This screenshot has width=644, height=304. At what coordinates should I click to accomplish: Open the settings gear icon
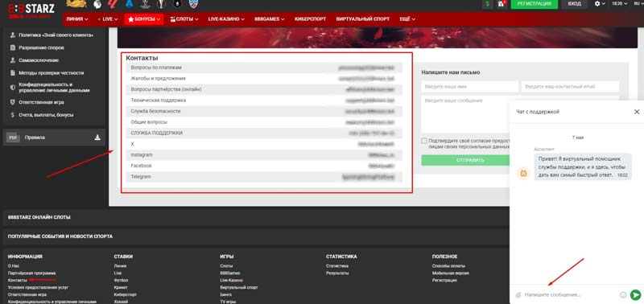pos(597,4)
